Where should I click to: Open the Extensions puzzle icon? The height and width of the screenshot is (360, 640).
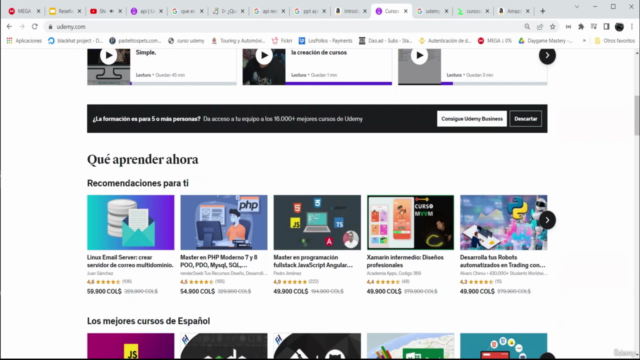[x=581, y=27]
